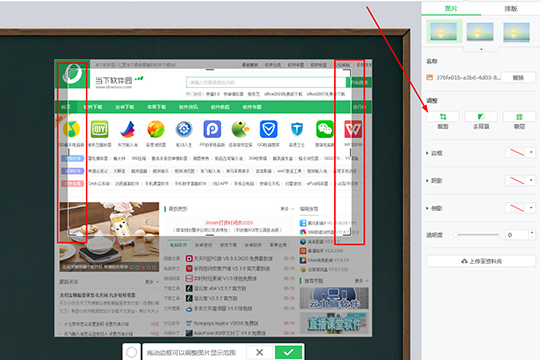This screenshot has height=360, width=540.
Task: Increase transparency with the up stepper
Action: (x=532, y=232)
